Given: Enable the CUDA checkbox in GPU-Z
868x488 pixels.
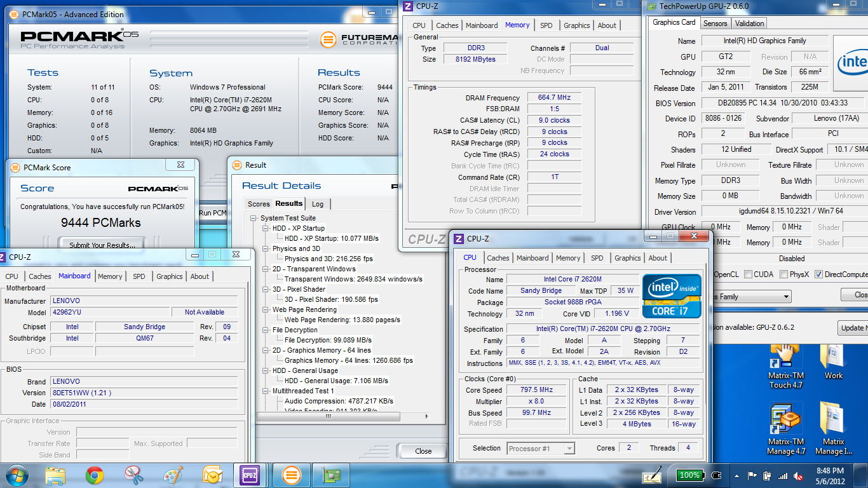Looking at the screenshot, I should [749, 274].
